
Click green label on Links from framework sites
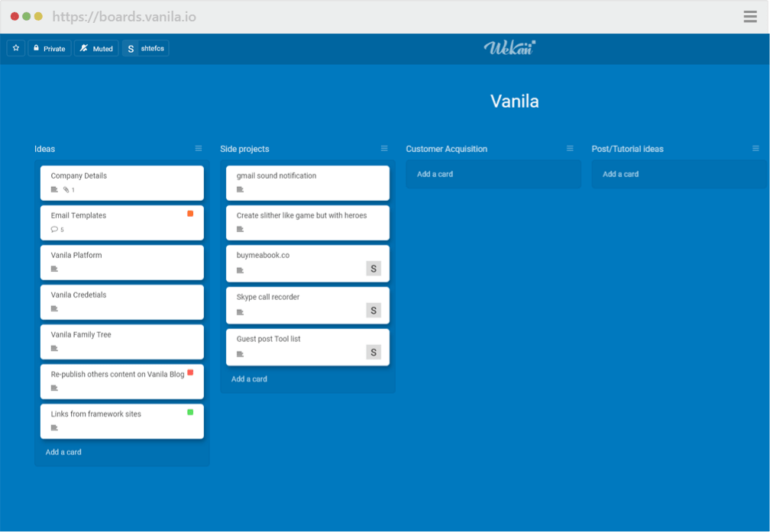click(x=190, y=412)
